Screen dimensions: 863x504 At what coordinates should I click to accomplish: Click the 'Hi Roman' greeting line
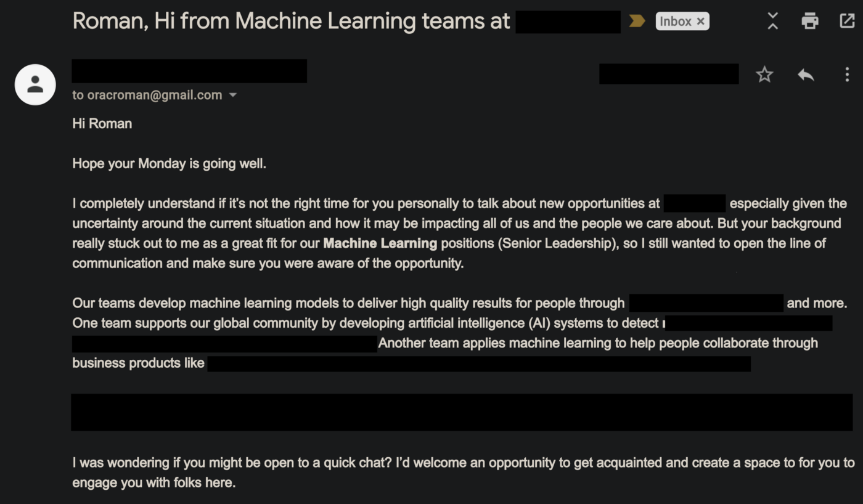click(x=102, y=124)
